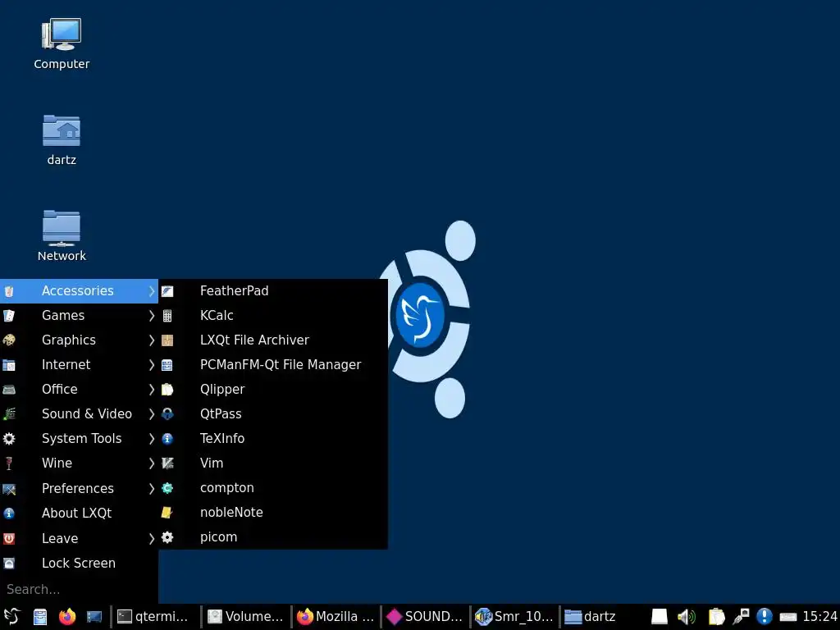This screenshot has height=630, width=840.
Task: Click the show desktop quick launch icon
Action: click(x=94, y=617)
